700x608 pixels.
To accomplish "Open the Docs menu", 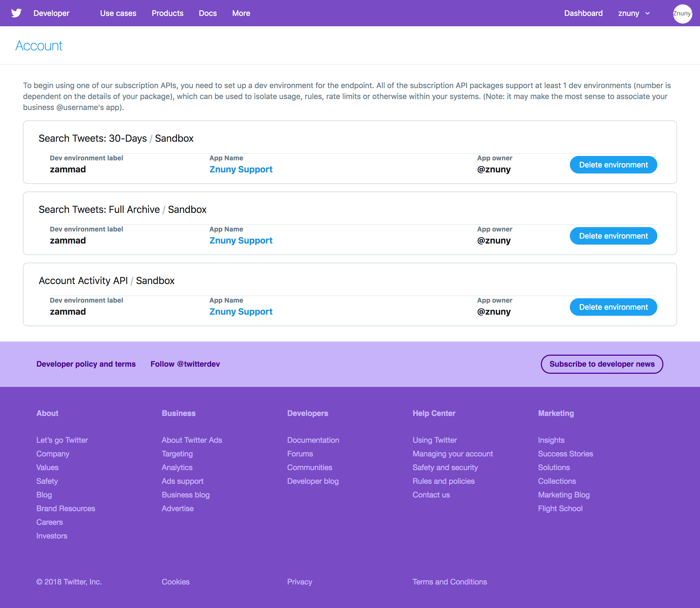I will click(x=208, y=13).
